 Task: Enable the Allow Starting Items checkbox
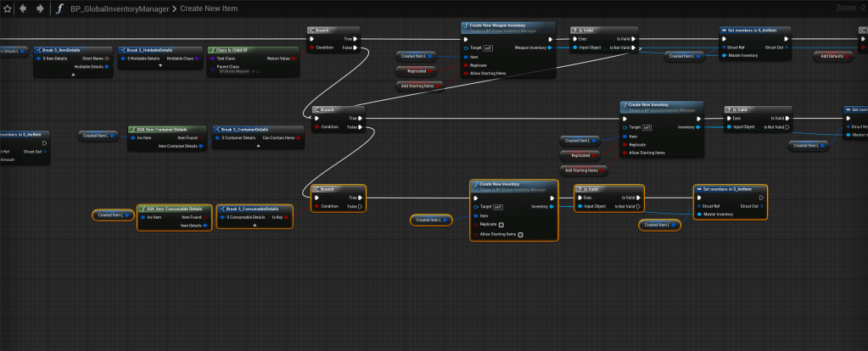click(521, 234)
